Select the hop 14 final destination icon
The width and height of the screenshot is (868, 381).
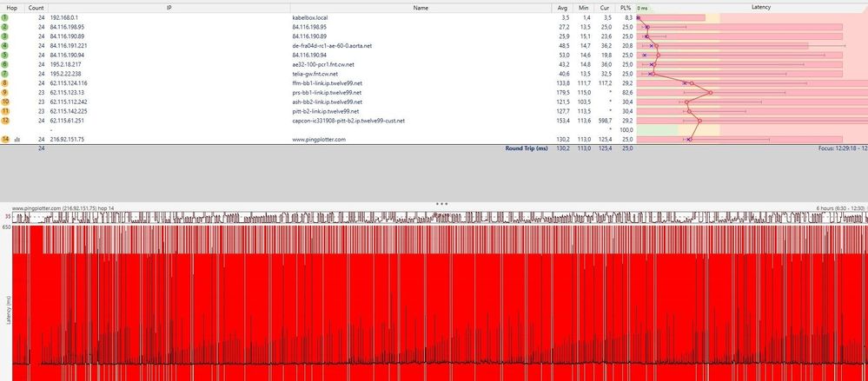tap(5, 140)
